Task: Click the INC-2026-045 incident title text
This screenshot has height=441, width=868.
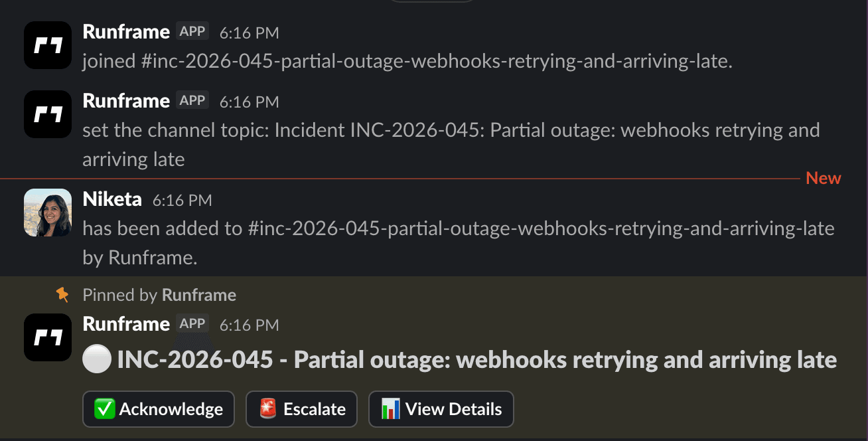Action: (x=475, y=359)
